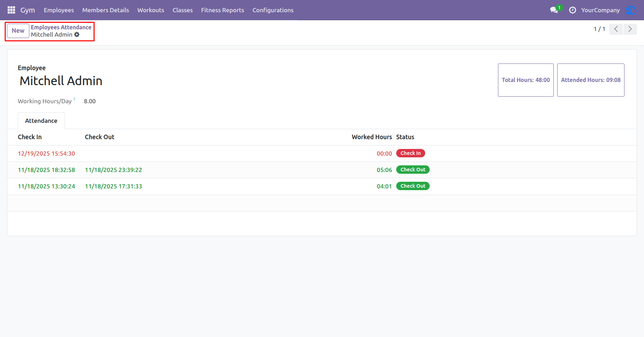Viewport: 644px width, 337px height.
Task: Click the Working Hours/Day value 8.00 field
Action: 90,101
